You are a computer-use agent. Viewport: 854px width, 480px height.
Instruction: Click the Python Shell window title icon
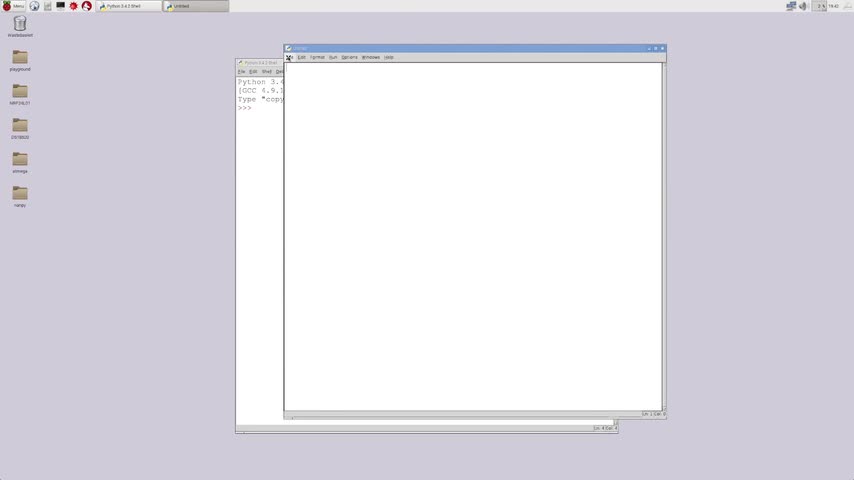tap(241, 63)
